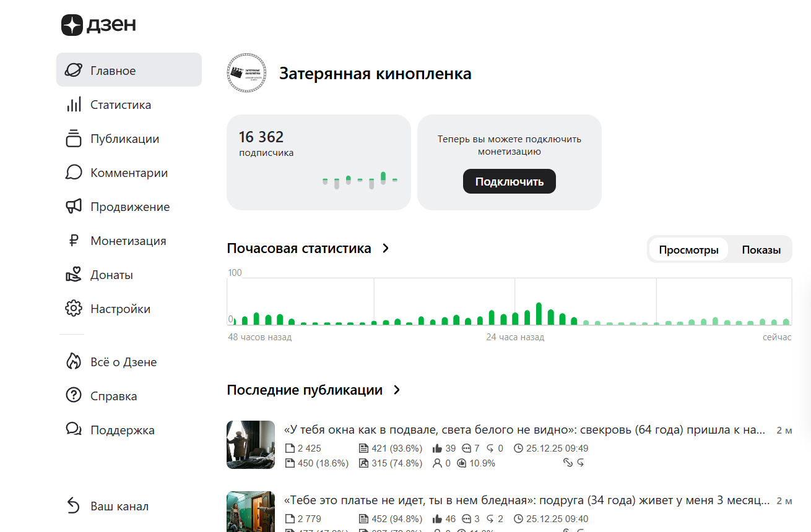811x532 pixels.
Task: Switch hourly chart to Показы
Action: [761, 250]
